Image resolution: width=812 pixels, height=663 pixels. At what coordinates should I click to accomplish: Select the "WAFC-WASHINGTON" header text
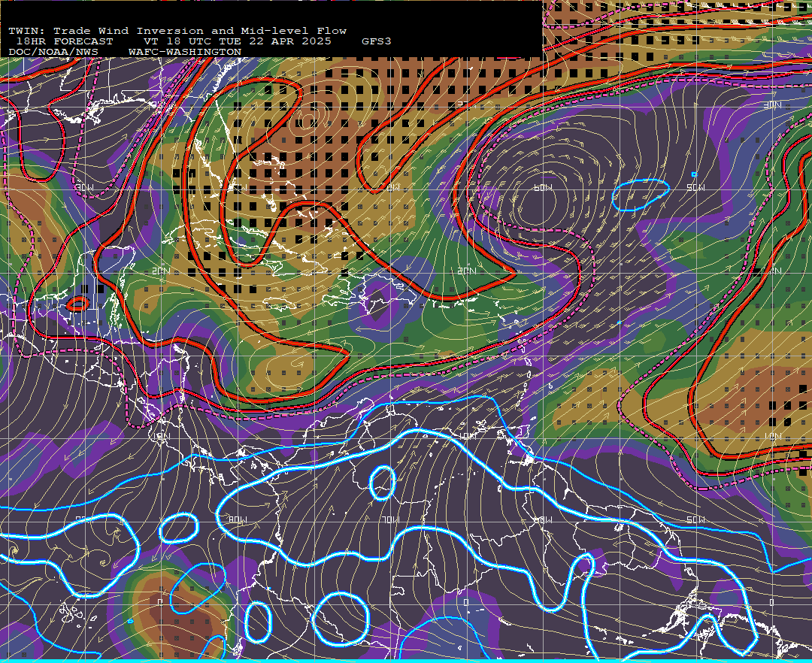pyautogui.click(x=185, y=53)
